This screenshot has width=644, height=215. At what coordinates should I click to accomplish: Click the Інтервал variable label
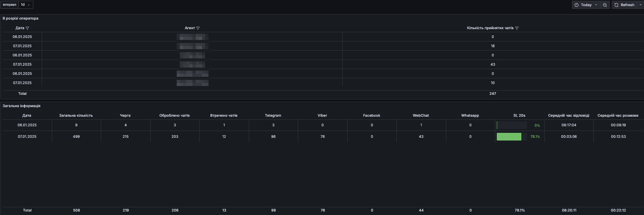[10, 5]
